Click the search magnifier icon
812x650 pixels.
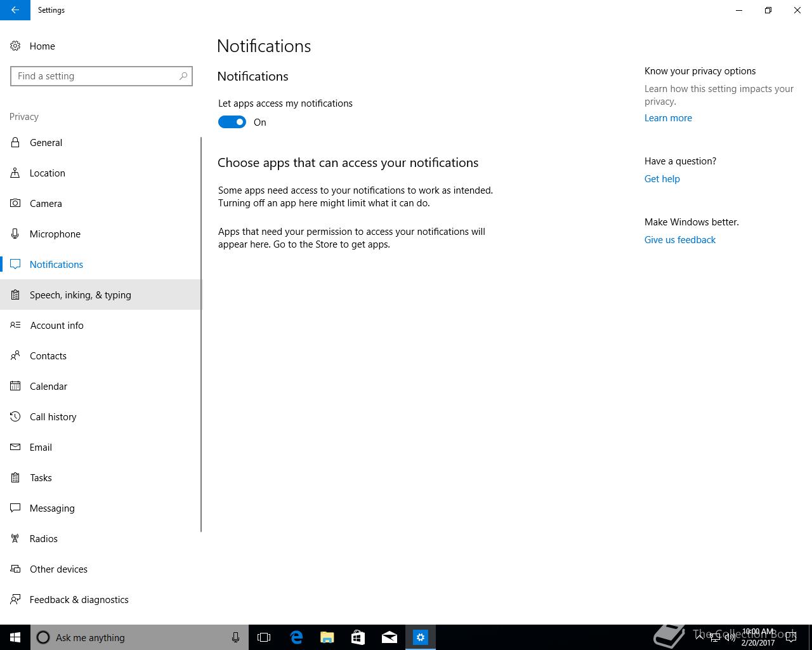pos(183,76)
